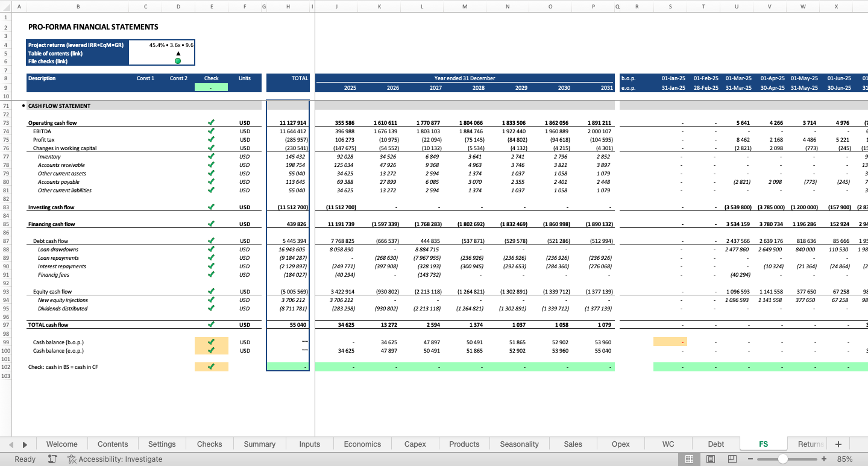Go to the next sheet with right arrow

tap(25, 444)
